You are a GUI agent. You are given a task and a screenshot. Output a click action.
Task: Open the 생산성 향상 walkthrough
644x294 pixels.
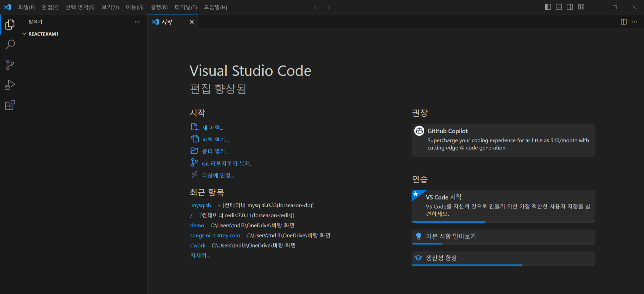coord(503,259)
